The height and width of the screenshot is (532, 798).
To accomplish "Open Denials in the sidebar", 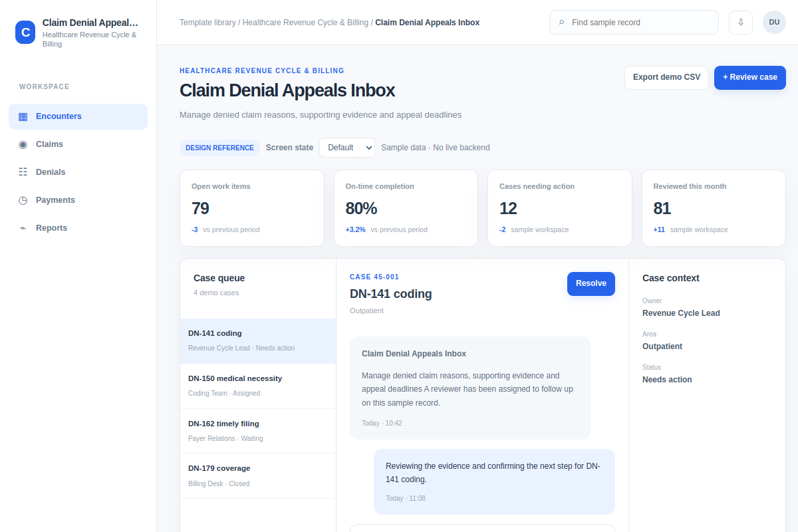I will [78, 172].
